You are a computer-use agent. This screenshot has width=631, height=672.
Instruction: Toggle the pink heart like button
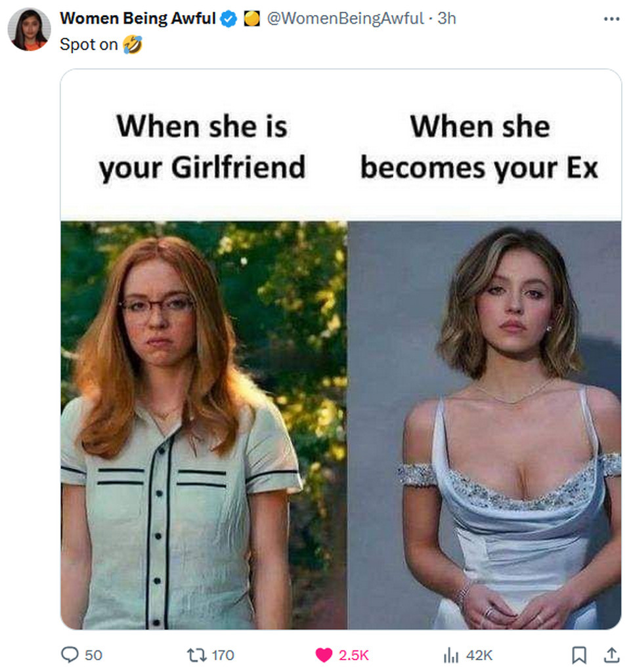[x=324, y=654]
